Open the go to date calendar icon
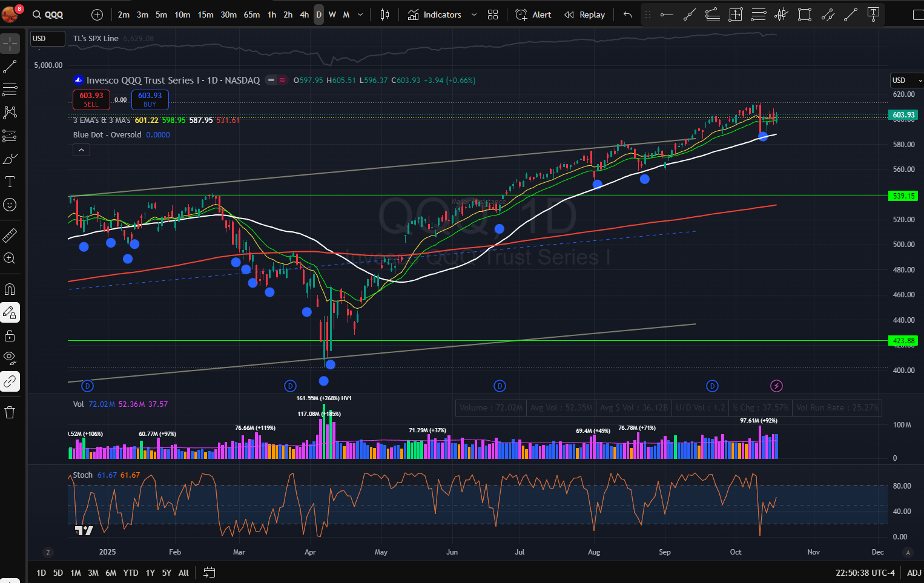 [x=209, y=572]
